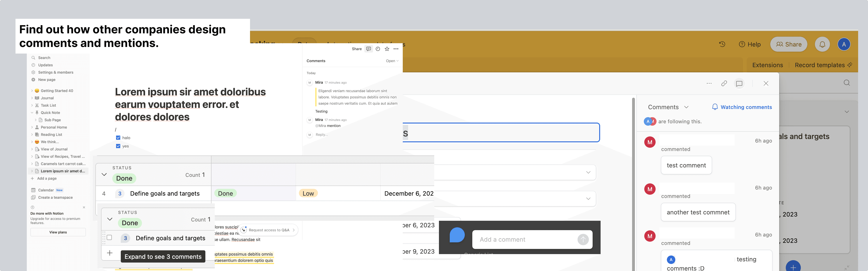The width and height of the screenshot is (868, 271).
Task: Dismiss the 'Do more with Notion' banner
Action: coord(84,207)
